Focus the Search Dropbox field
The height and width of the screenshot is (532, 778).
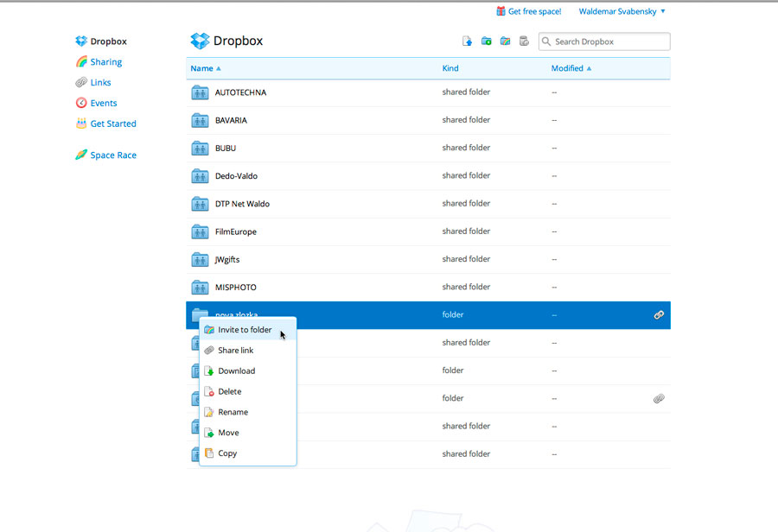(604, 41)
